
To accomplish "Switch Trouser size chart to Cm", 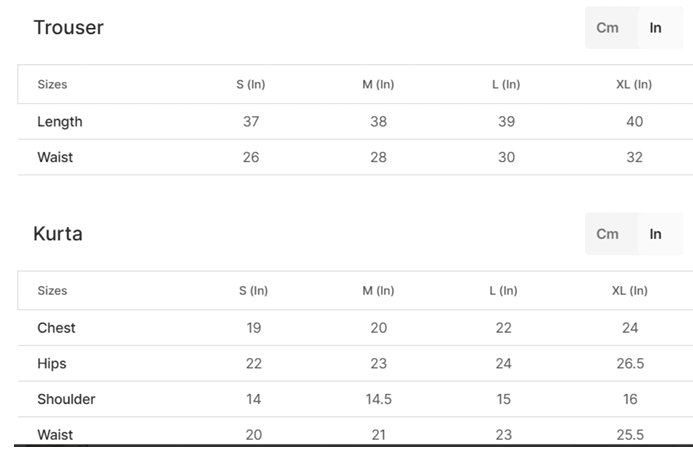I will pos(607,28).
